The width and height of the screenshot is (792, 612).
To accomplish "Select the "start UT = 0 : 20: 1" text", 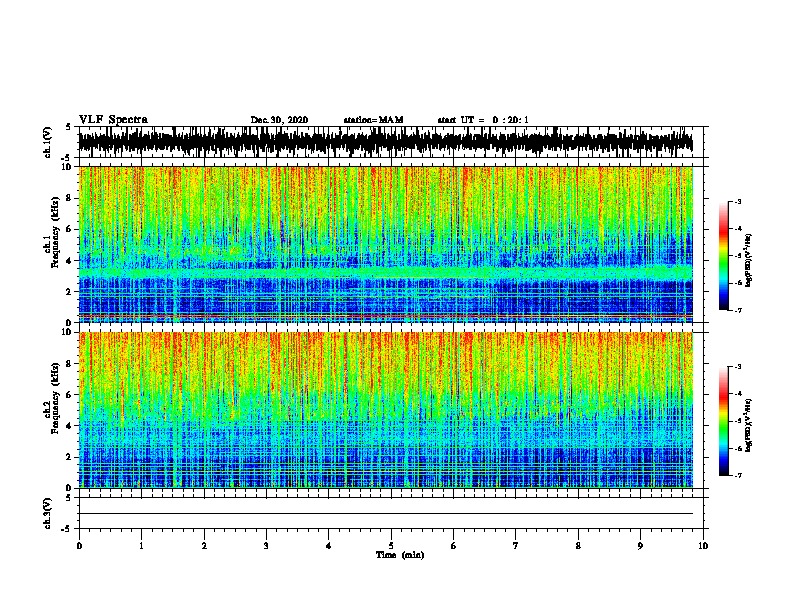I will coord(483,120).
